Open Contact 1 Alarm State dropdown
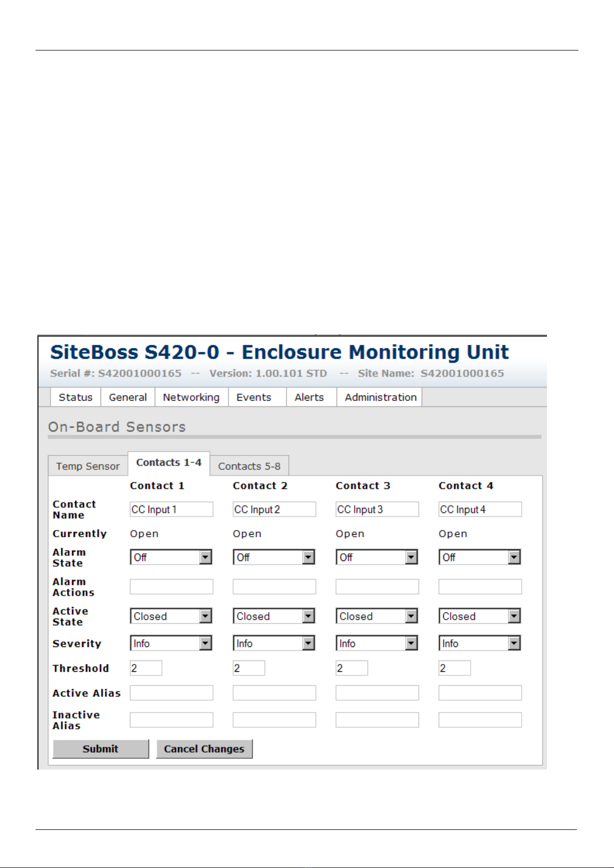 point(171,557)
